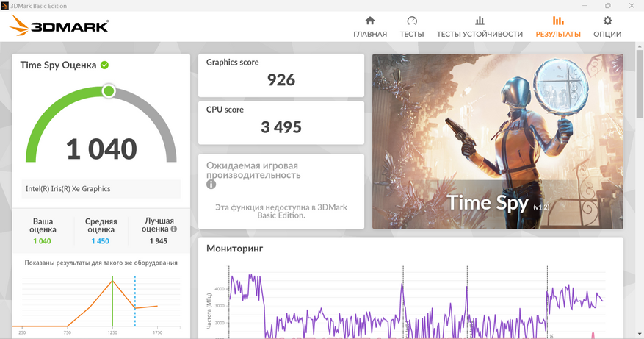Open the ОПЦИИ settings tab
The image size is (644, 339).
tap(607, 27)
